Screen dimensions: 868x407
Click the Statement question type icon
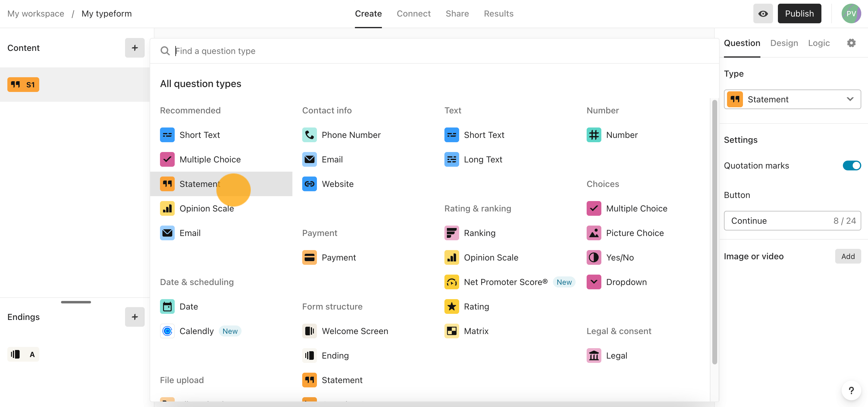coord(167,183)
